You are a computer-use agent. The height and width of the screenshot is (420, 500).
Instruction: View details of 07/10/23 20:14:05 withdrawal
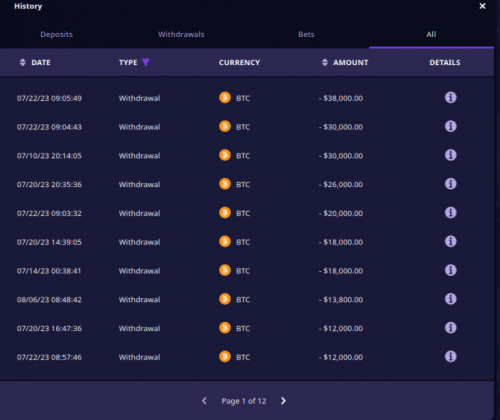pyautogui.click(x=451, y=155)
